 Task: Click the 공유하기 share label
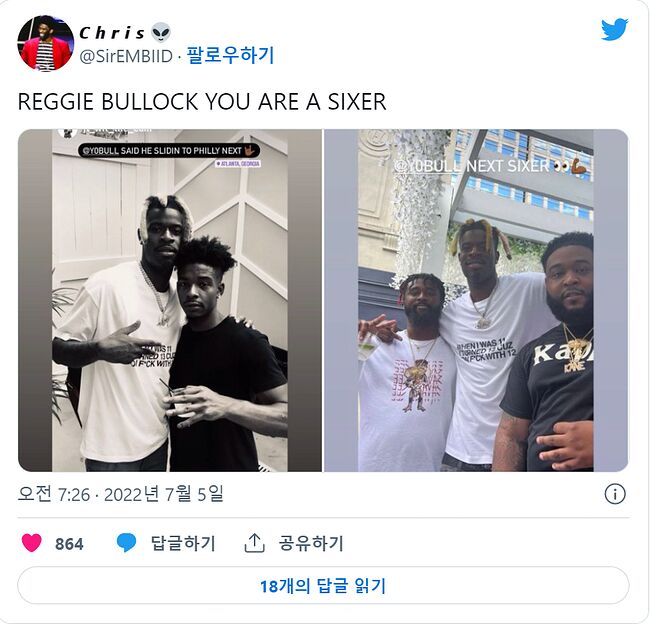[x=311, y=543]
